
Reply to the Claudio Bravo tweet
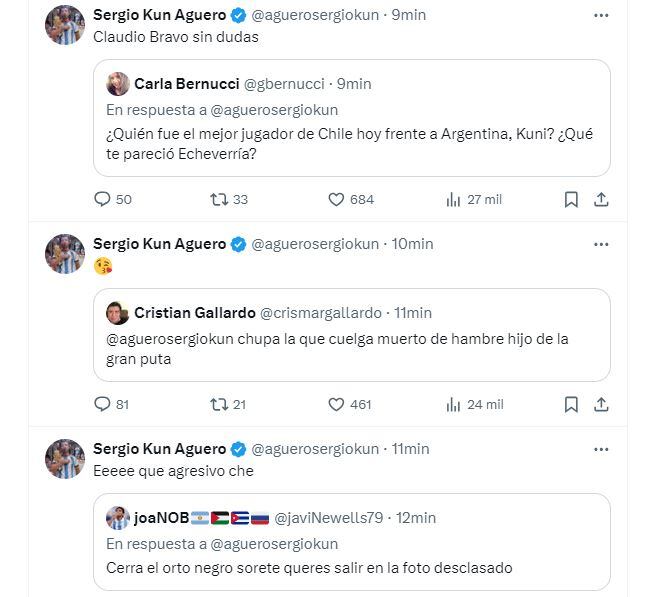pyautogui.click(x=102, y=199)
